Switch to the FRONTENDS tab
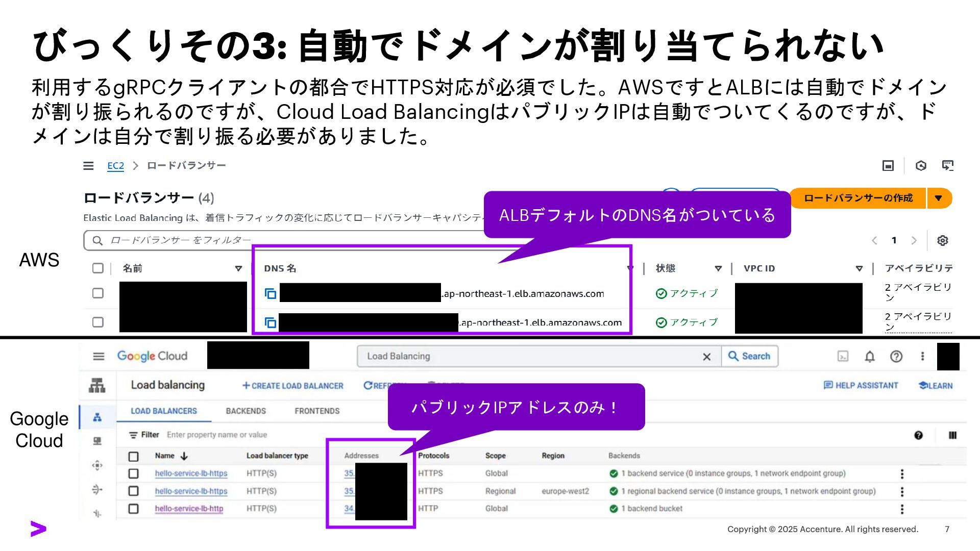The width and height of the screenshot is (980, 551). (x=316, y=411)
